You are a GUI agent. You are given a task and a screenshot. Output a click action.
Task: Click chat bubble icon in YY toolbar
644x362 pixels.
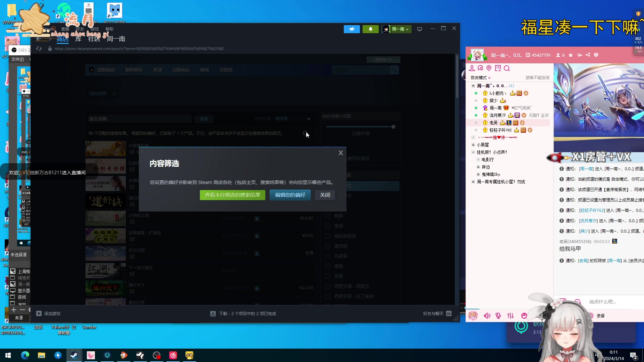(480, 68)
